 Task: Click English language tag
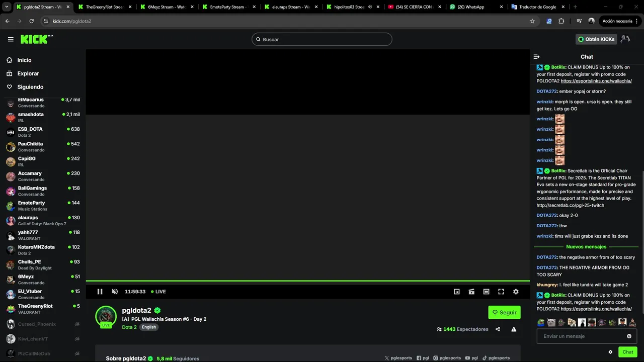pyautogui.click(x=149, y=327)
